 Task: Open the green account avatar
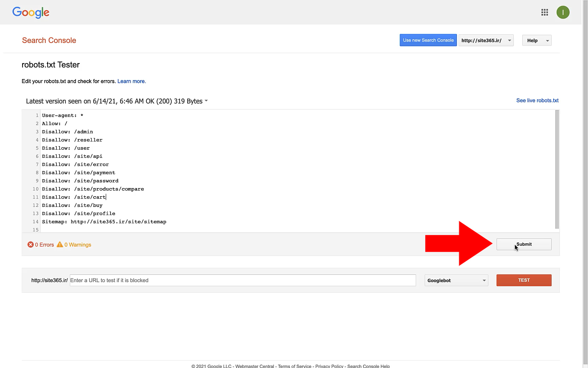(563, 12)
